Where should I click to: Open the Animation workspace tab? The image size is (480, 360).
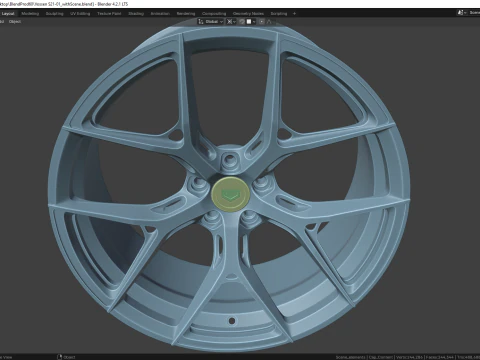coord(160,14)
